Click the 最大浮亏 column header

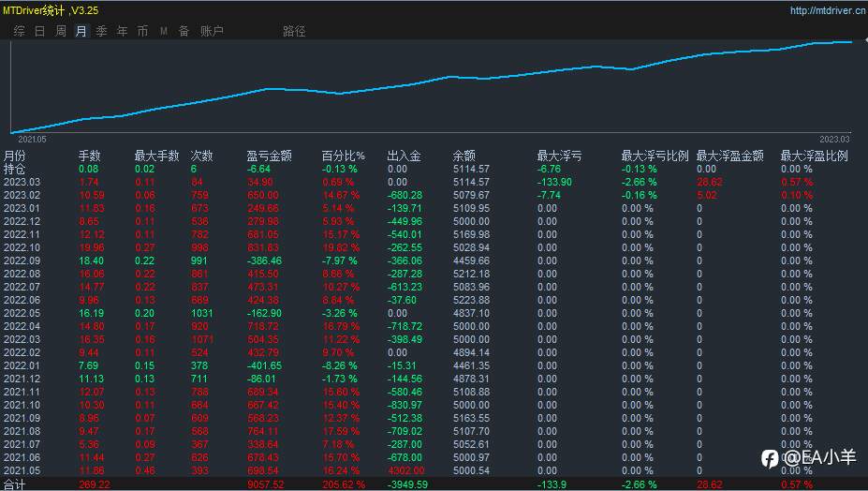click(x=559, y=156)
